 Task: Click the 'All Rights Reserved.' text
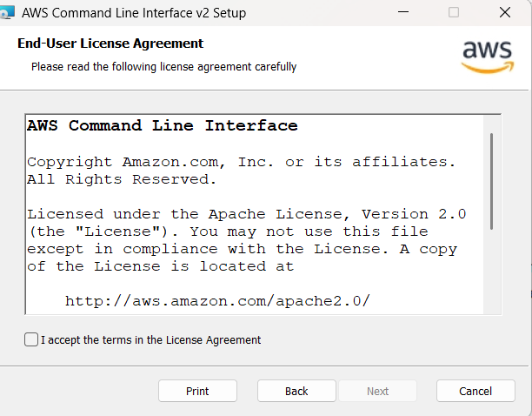pyautogui.click(x=122, y=179)
